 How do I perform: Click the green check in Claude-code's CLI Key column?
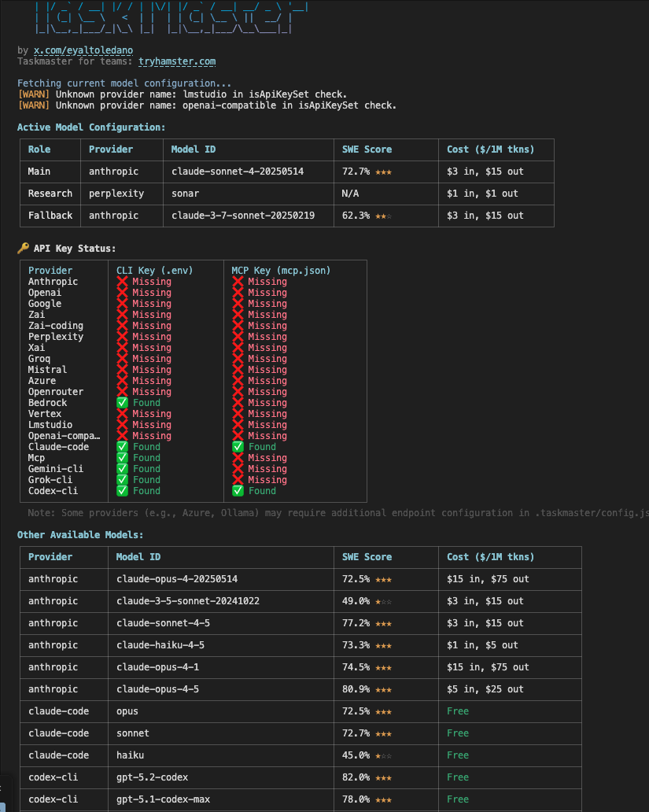pos(122,446)
